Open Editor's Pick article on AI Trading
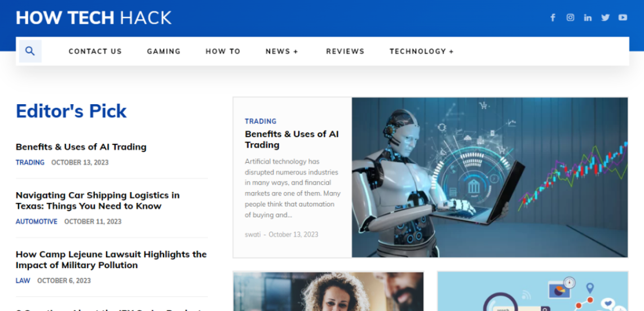This screenshot has width=644, height=311. tap(81, 147)
